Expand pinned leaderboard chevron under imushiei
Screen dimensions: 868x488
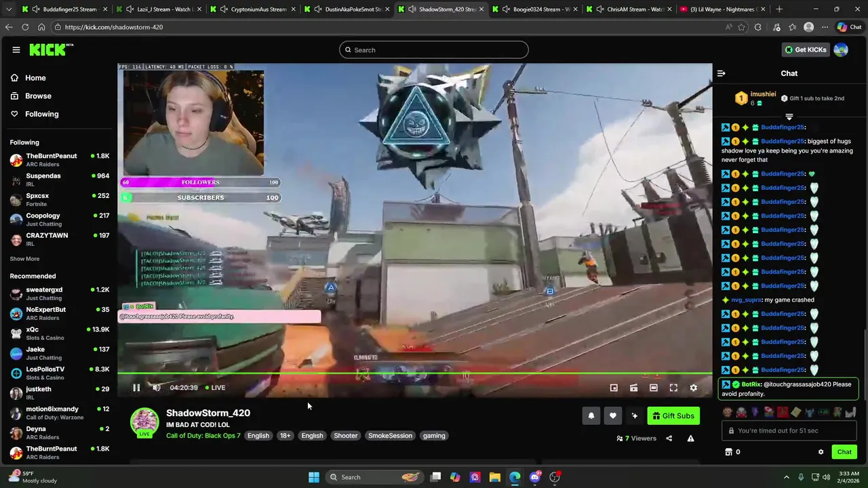pyautogui.click(x=789, y=117)
